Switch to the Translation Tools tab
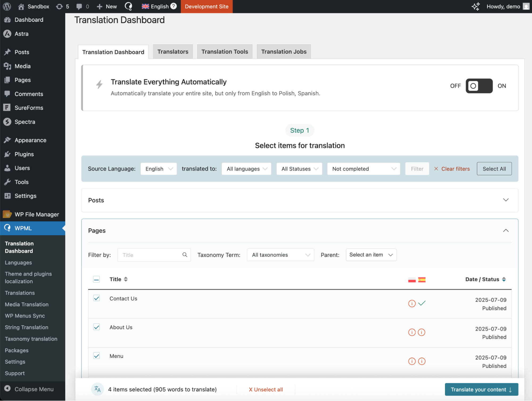Screen dimensions: 532x401 click(225, 52)
